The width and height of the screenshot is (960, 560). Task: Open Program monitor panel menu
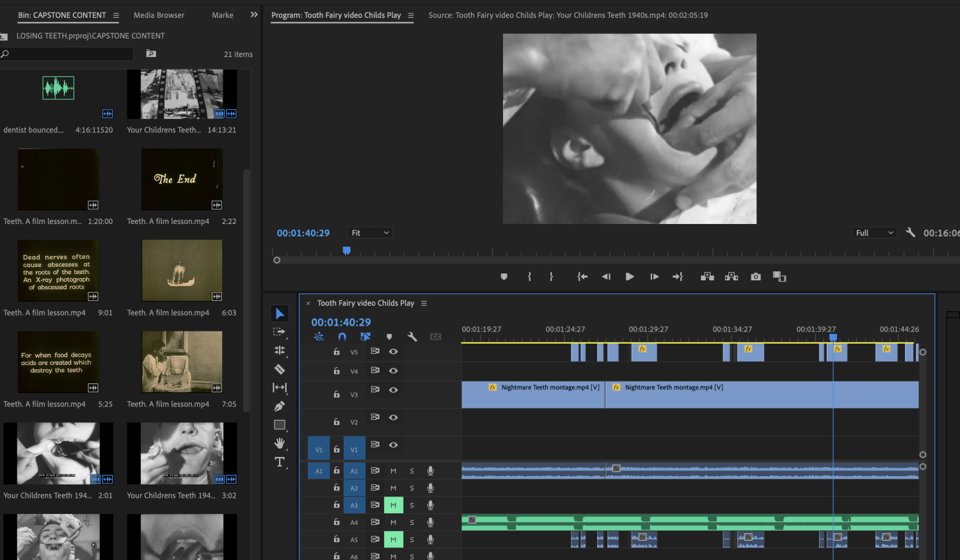click(411, 15)
